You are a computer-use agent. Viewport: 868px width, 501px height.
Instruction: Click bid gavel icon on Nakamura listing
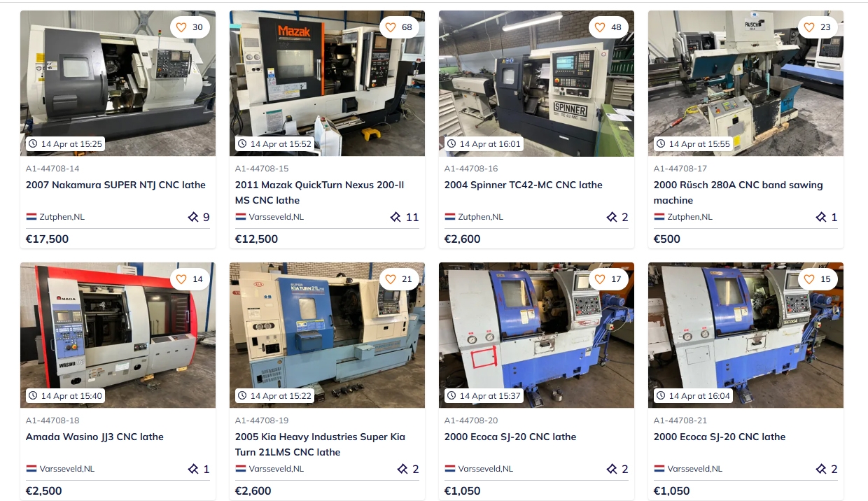coord(193,217)
